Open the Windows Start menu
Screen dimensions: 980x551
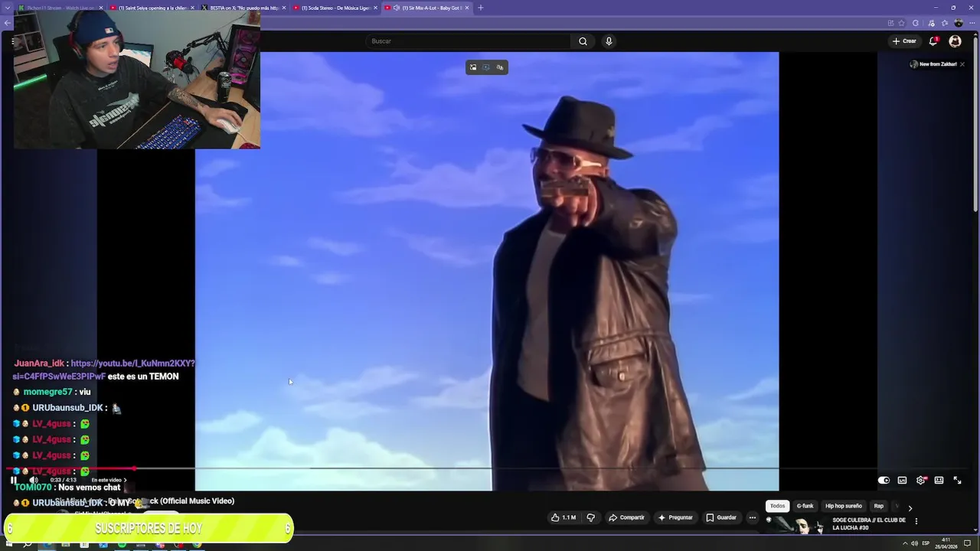pos(8,544)
